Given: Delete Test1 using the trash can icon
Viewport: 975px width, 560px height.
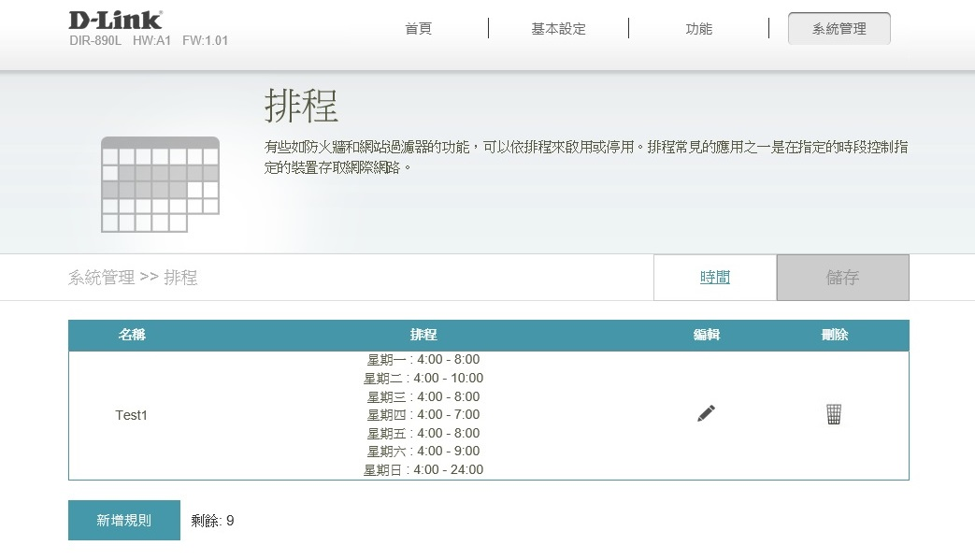Looking at the screenshot, I should [x=834, y=414].
